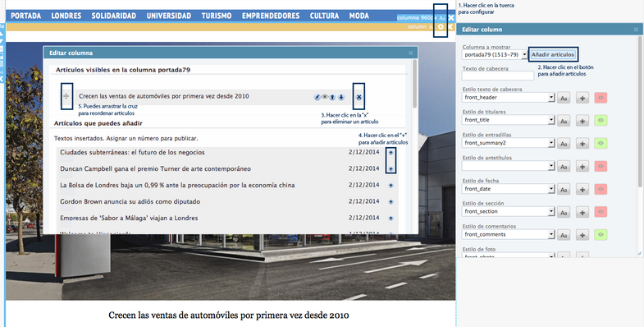Screen dimensions: 644x327
Task: Click the plus button for Estilo de antetítulos
Action: (582, 166)
